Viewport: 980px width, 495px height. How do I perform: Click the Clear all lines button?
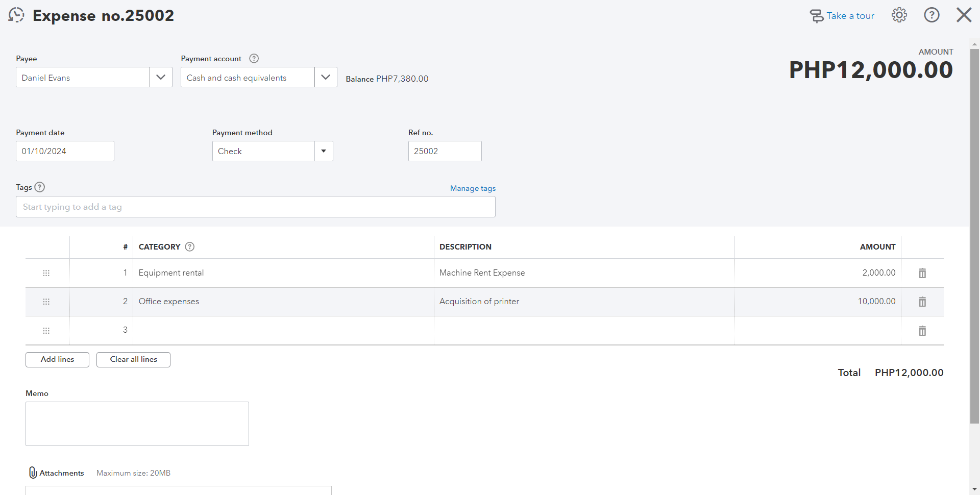click(x=133, y=359)
